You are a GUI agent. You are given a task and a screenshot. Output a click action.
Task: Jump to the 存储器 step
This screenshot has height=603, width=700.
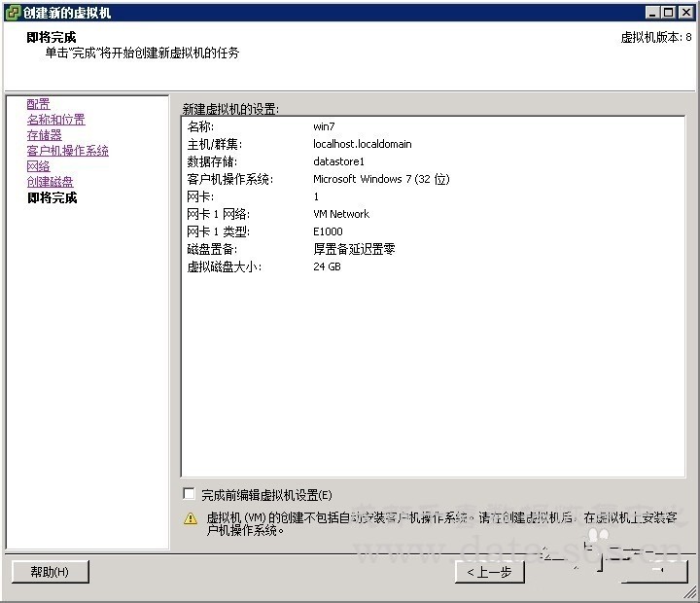pos(44,135)
